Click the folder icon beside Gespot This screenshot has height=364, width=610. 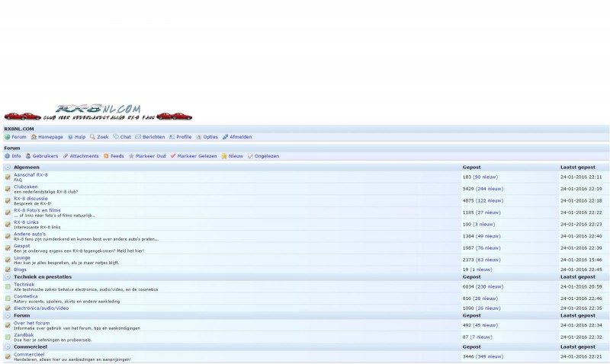point(8,248)
